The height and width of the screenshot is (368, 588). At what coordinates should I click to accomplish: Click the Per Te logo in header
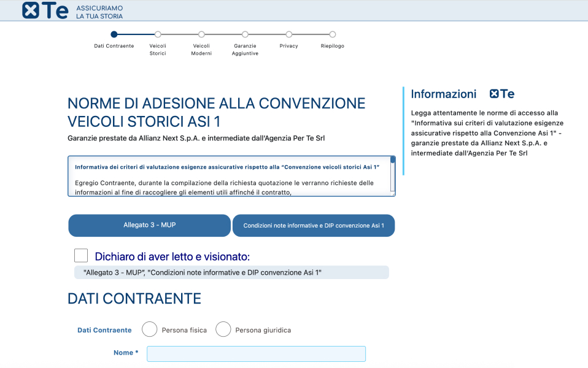45,10
